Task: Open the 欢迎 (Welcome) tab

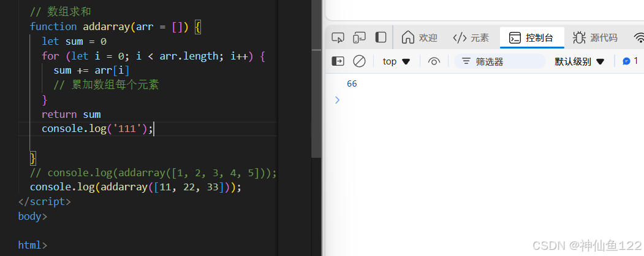Action: click(419, 38)
